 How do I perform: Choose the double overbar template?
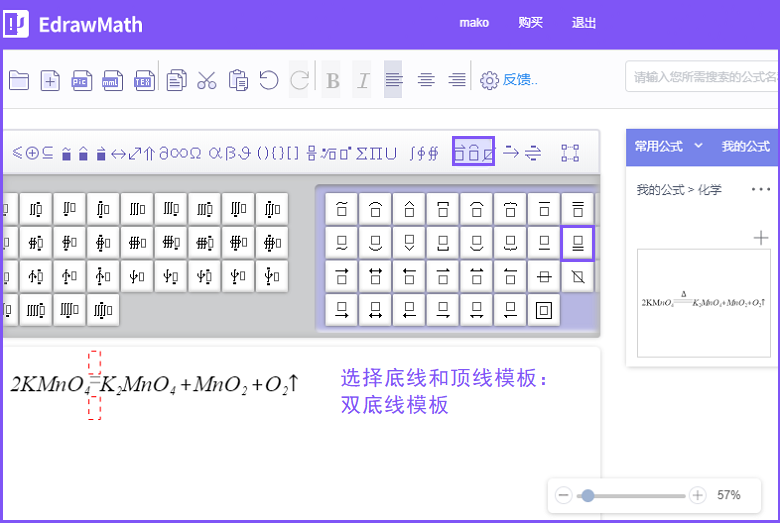(x=577, y=209)
